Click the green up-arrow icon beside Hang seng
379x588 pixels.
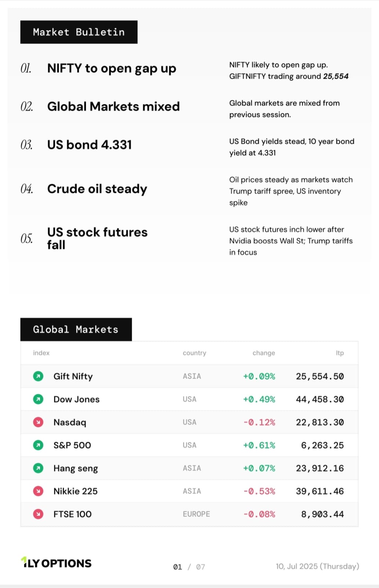pos(38,468)
